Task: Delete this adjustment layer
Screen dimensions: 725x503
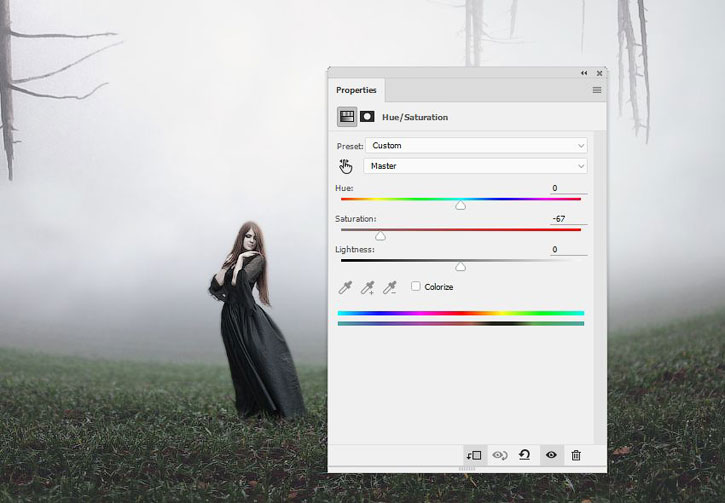Action: click(576, 455)
